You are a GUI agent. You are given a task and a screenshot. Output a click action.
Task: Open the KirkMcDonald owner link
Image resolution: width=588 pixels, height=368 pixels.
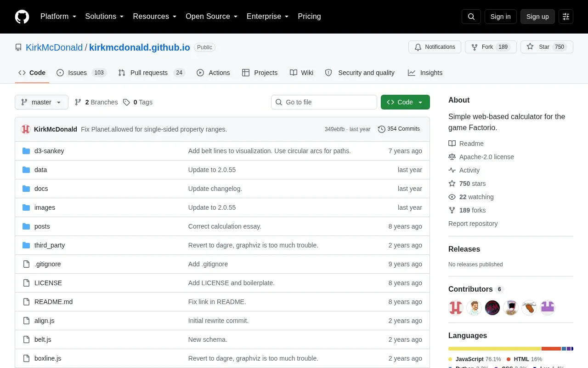coord(54,47)
